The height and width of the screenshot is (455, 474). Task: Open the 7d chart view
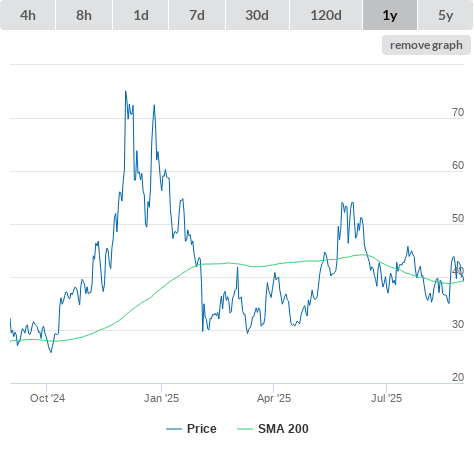pyautogui.click(x=197, y=15)
